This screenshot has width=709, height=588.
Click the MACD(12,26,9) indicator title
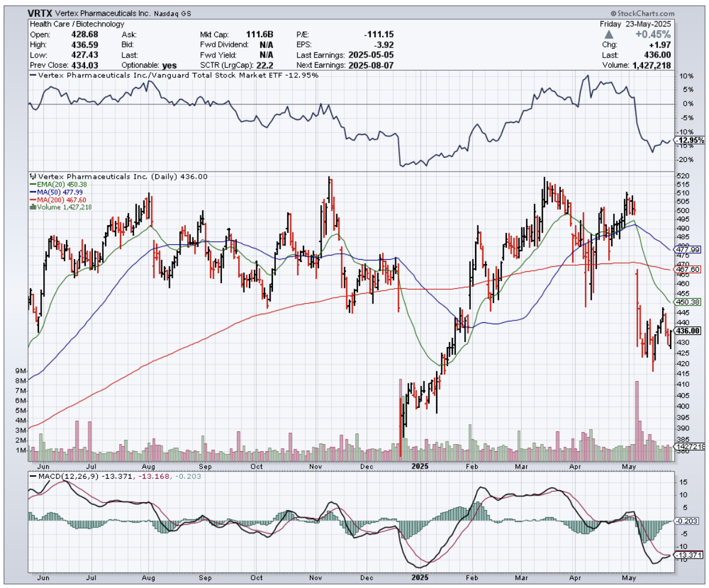point(64,476)
